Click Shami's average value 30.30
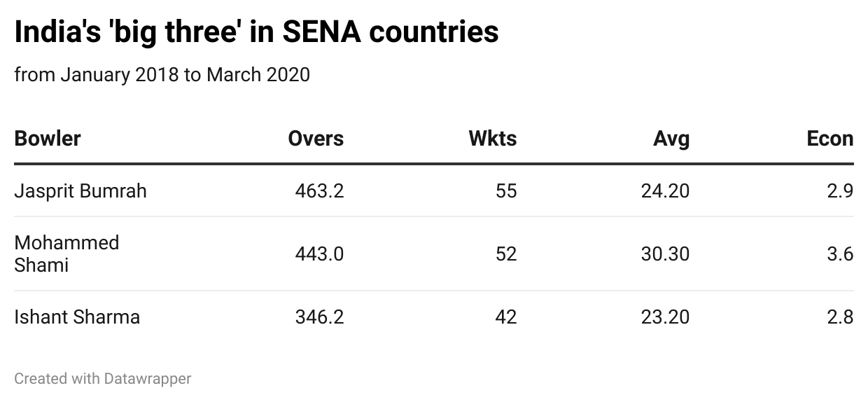The image size is (868, 402). [x=665, y=254]
